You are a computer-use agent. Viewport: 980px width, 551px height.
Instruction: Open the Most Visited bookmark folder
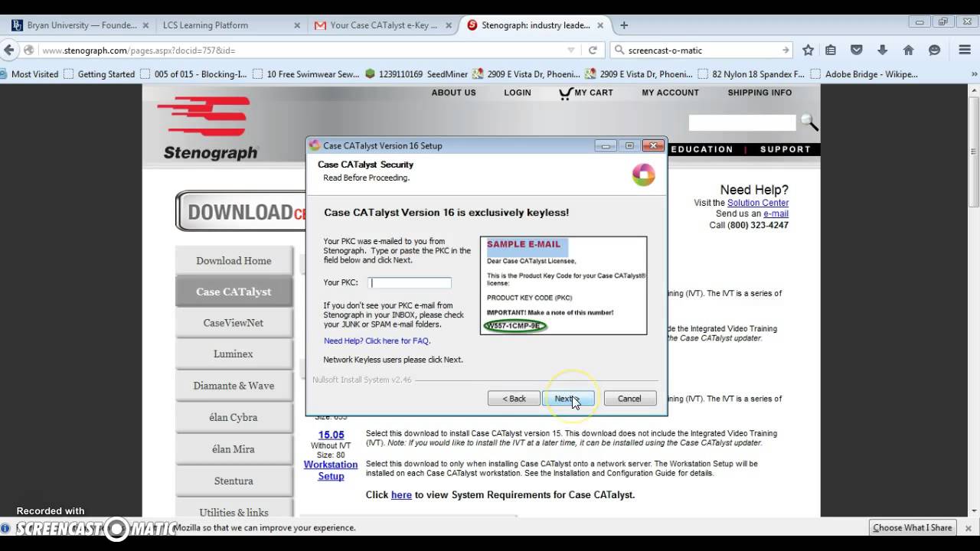[30, 74]
